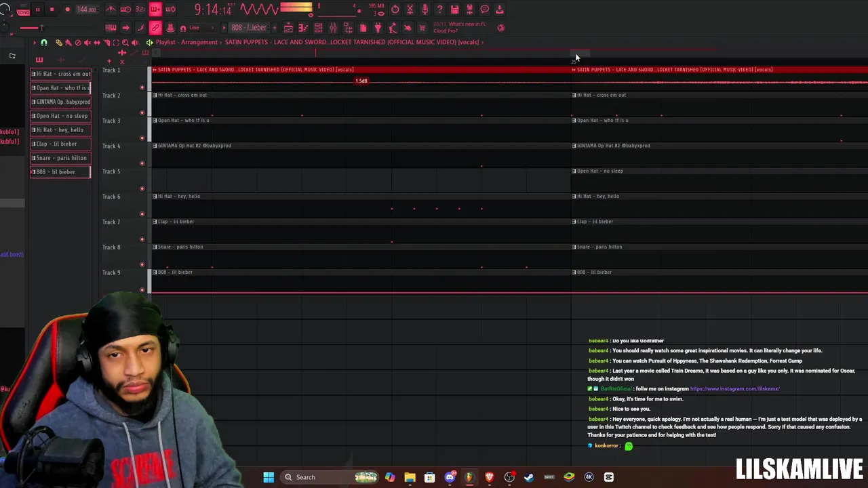Select Opan Hat - who tf is u in picker

[x=61, y=88]
